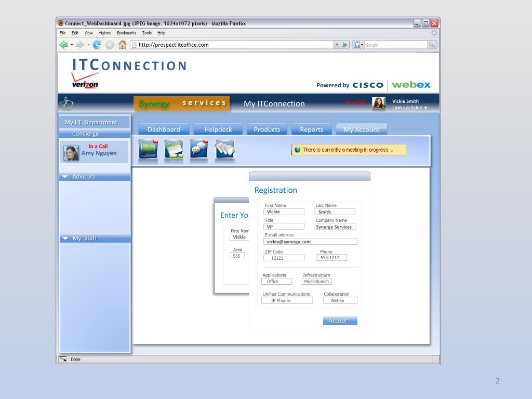Click the Synergy services logo

(181, 103)
